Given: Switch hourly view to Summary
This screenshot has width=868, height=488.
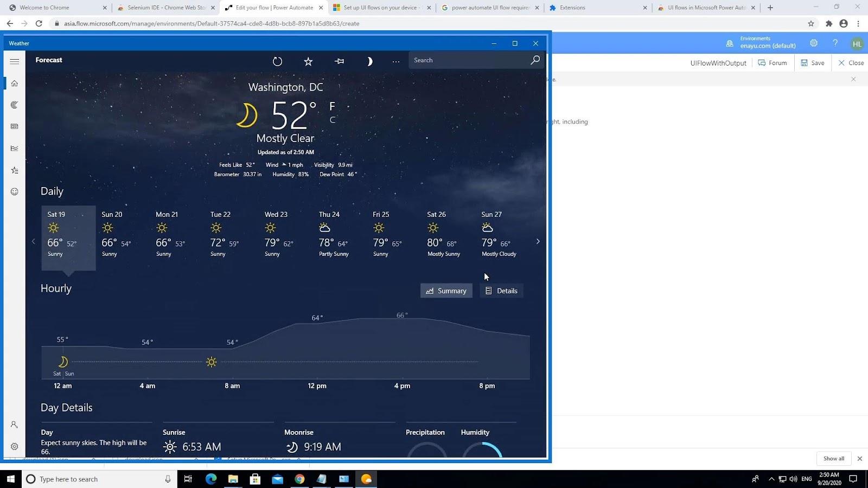Looking at the screenshot, I should click(x=446, y=291).
